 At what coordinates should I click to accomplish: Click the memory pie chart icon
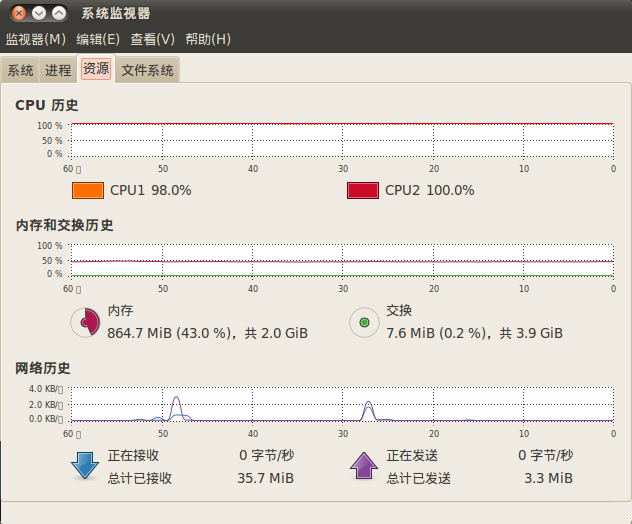(85, 322)
